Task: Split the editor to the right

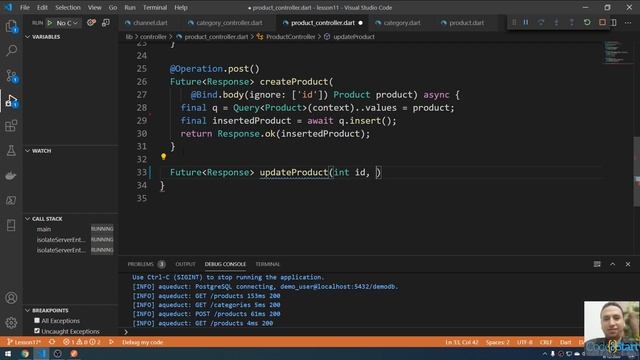Action: click(x=614, y=22)
